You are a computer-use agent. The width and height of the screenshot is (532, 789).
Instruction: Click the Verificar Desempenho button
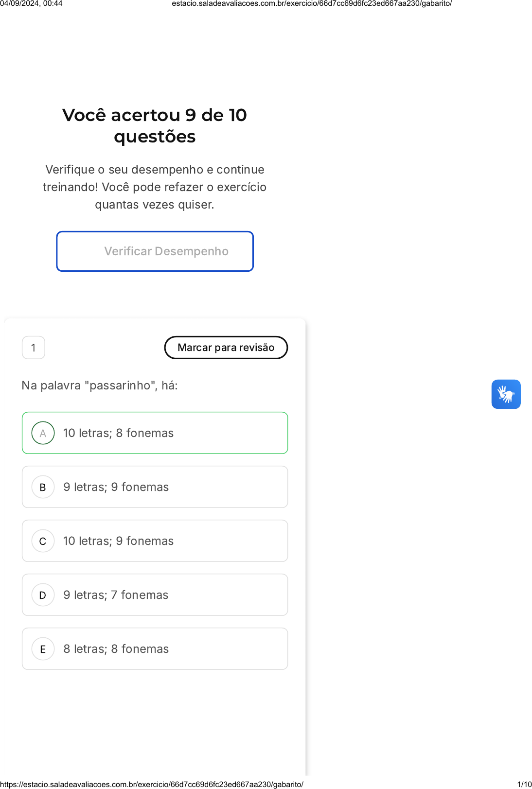point(155,251)
